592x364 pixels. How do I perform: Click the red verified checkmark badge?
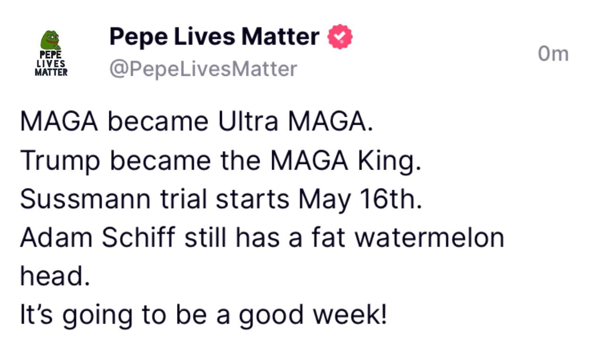tap(340, 37)
